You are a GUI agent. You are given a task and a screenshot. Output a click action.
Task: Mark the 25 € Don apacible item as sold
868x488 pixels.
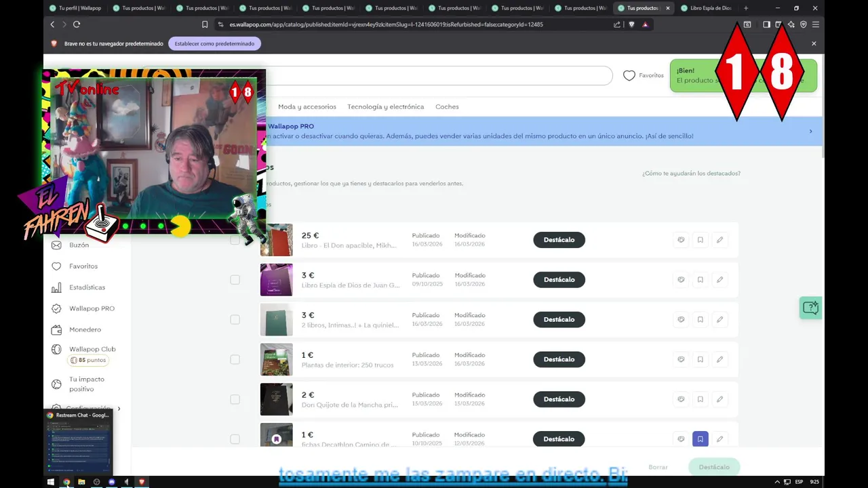pos(681,240)
